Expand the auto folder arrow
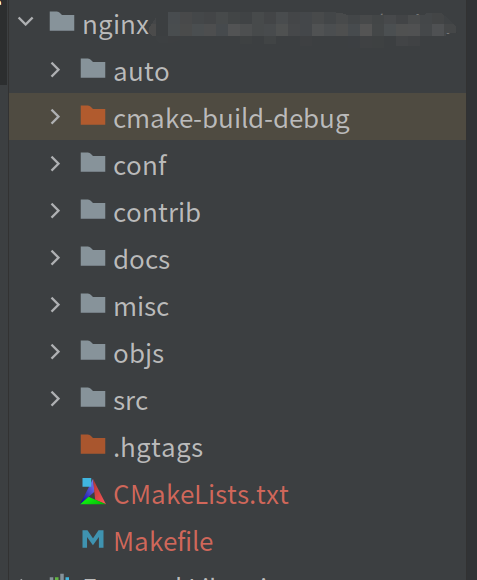Image resolution: width=477 pixels, height=580 pixels. click(55, 70)
